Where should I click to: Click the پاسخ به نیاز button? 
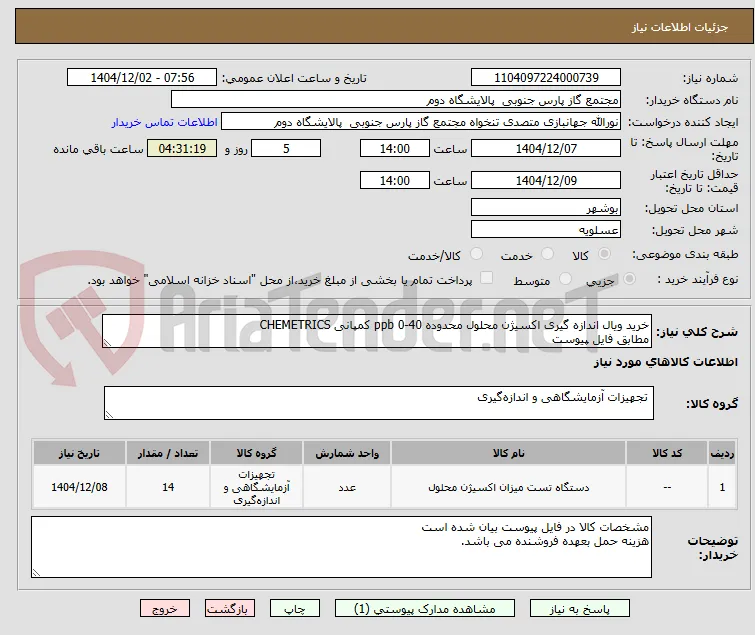pyautogui.click(x=580, y=609)
